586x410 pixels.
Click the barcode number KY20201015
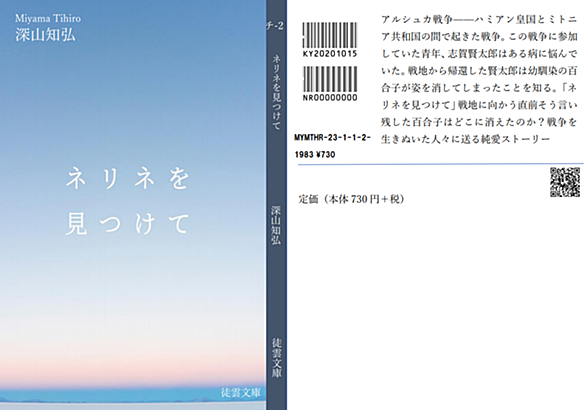[330, 54]
